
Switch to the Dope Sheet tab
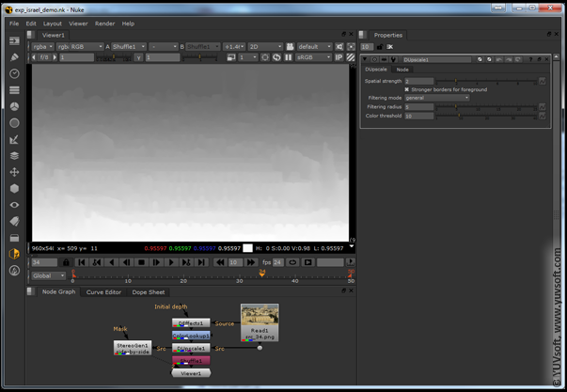(149, 292)
